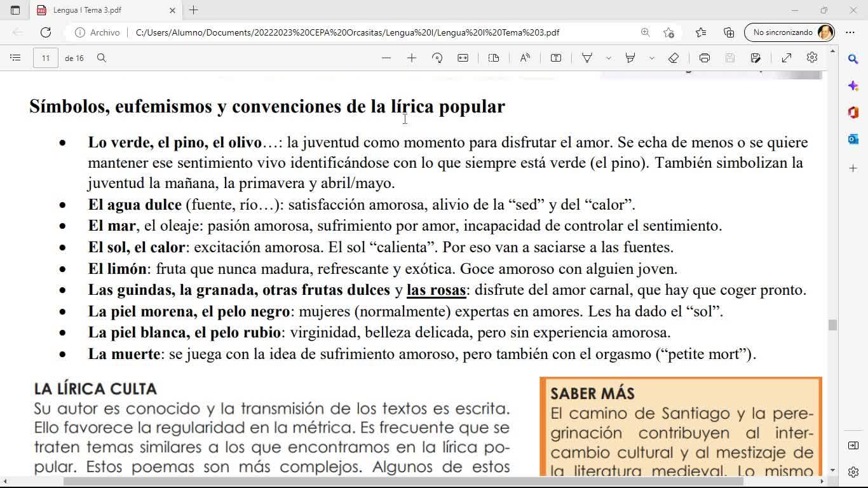The image size is (868, 488).
Task: Open the Favorites list
Action: (x=701, y=32)
